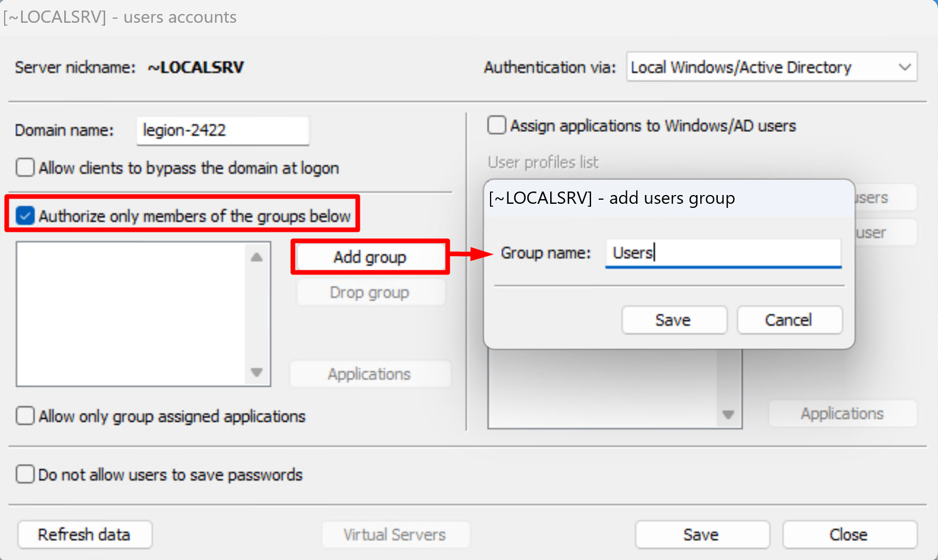Check Do not allow users to save passwords
The height and width of the screenshot is (560, 938).
click(26, 474)
